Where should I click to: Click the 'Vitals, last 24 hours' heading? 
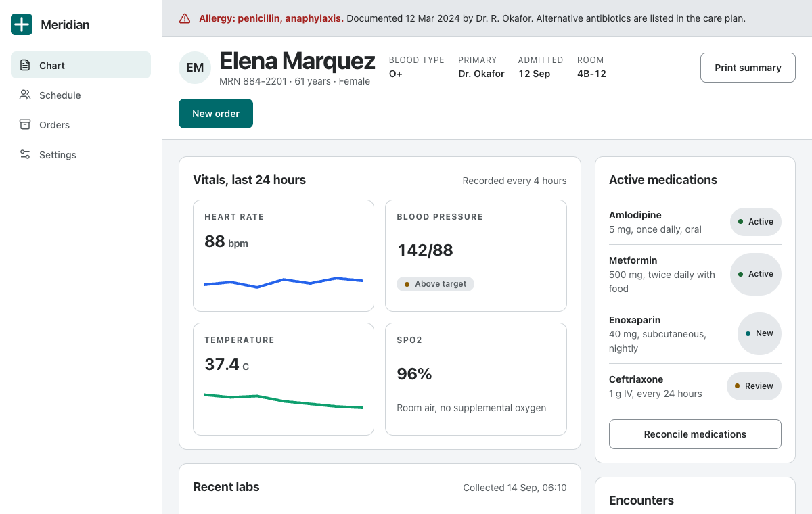[250, 180]
